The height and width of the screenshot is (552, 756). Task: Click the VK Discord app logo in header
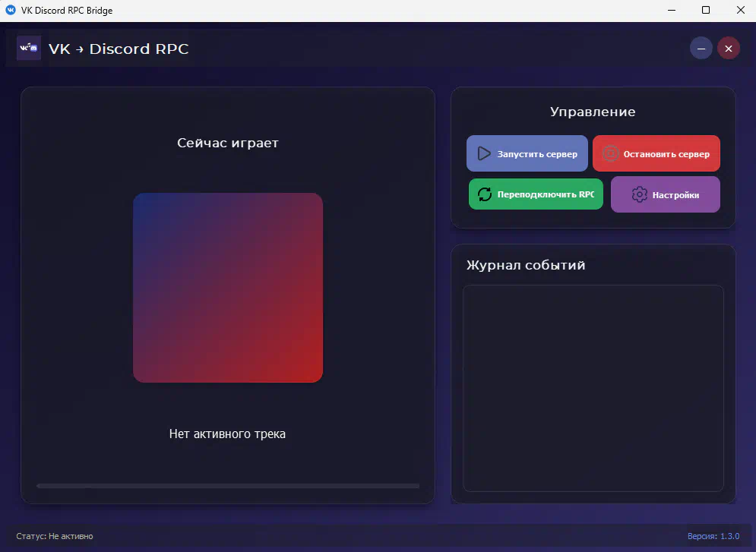(29, 48)
